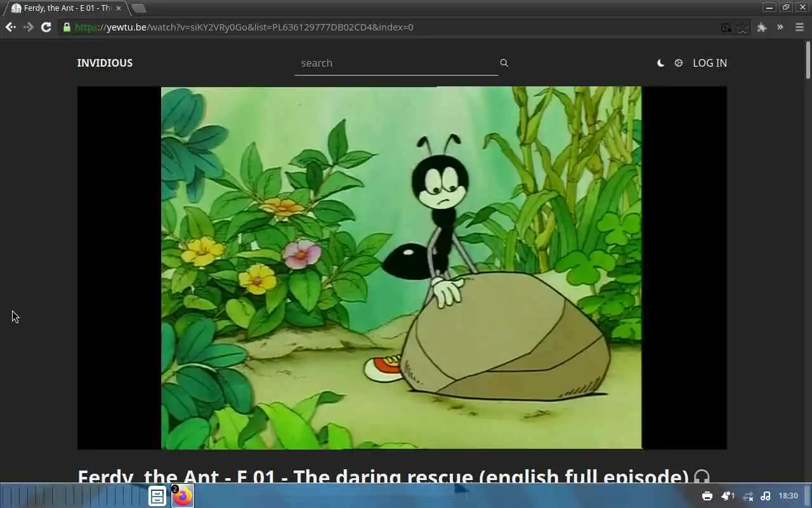Viewport: 812px width, 508px height.
Task: Click the 18:30 clock in the tray
Action: click(x=788, y=496)
